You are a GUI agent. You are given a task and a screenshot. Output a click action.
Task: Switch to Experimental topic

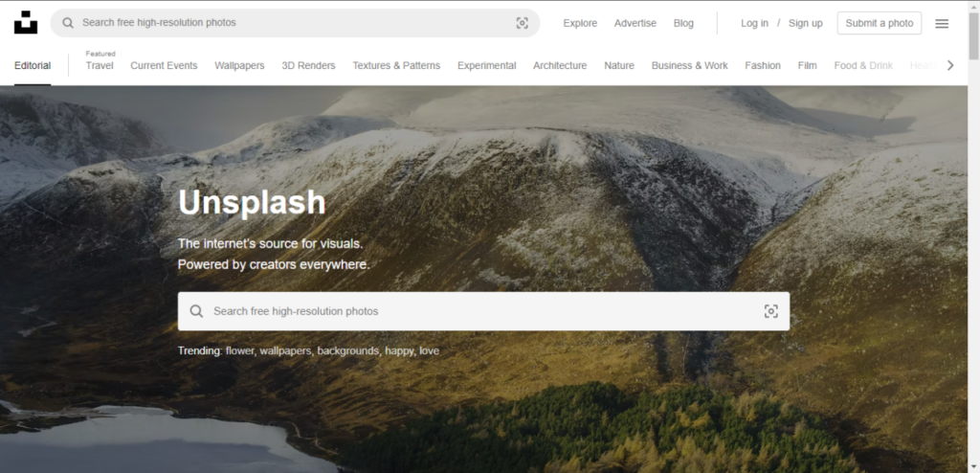[x=487, y=66]
